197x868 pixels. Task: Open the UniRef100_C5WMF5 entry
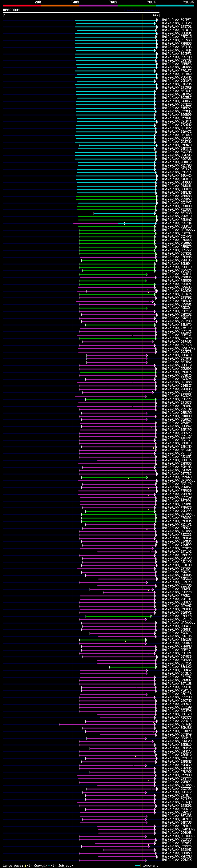click(176, 372)
